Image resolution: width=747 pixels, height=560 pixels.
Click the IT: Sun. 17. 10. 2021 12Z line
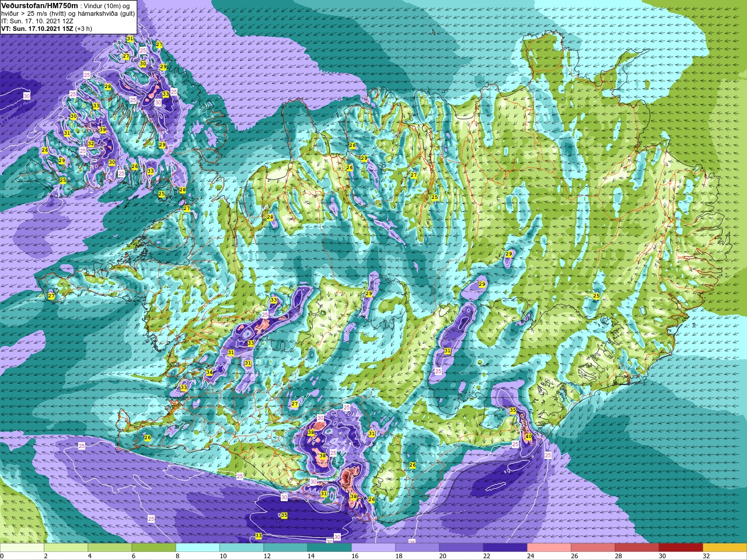point(37,21)
